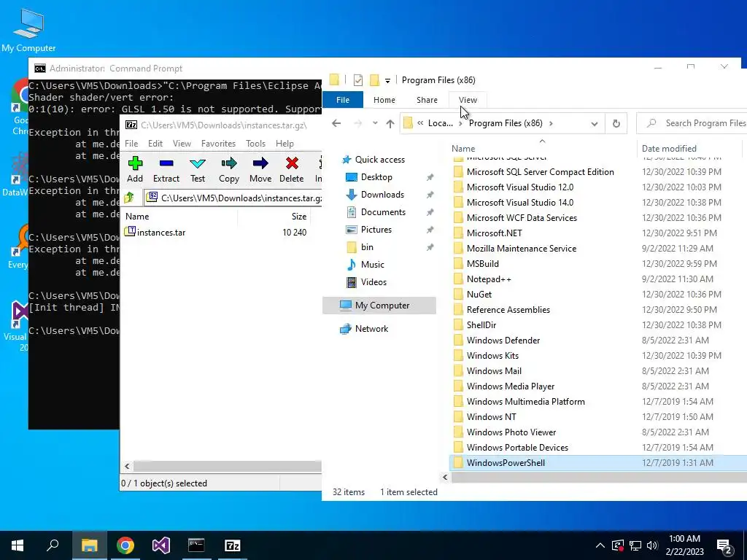The width and height of the screenshot is (747, 560).
Task: Click the Extract icon in 7-Zip
Action: pyautogui.click(x=166, y=169)
